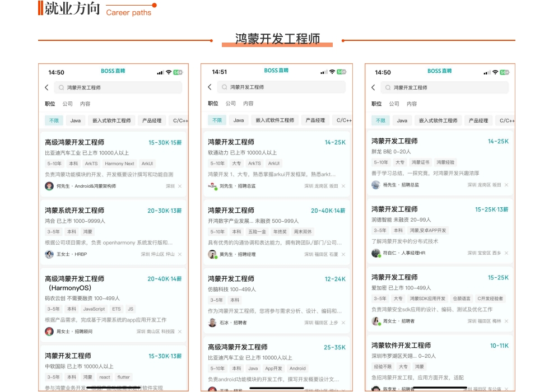Open 高级鸿蒙开发工程师 25-35K job title

click(238, 347)
